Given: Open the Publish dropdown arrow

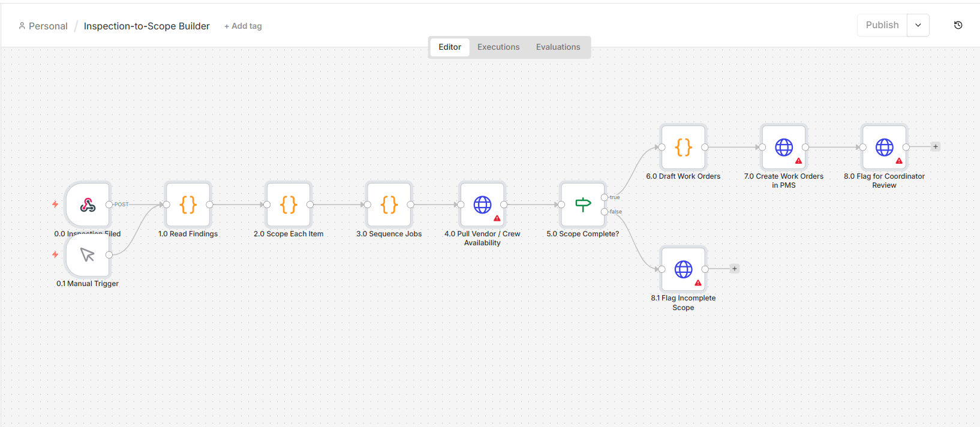Looking at the screenshot, I should point(918,25).
